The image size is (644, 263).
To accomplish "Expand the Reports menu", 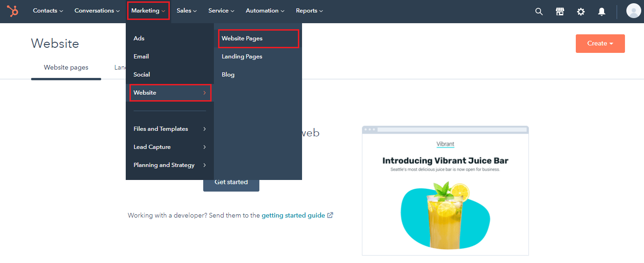I will click(x=309, y=11).
